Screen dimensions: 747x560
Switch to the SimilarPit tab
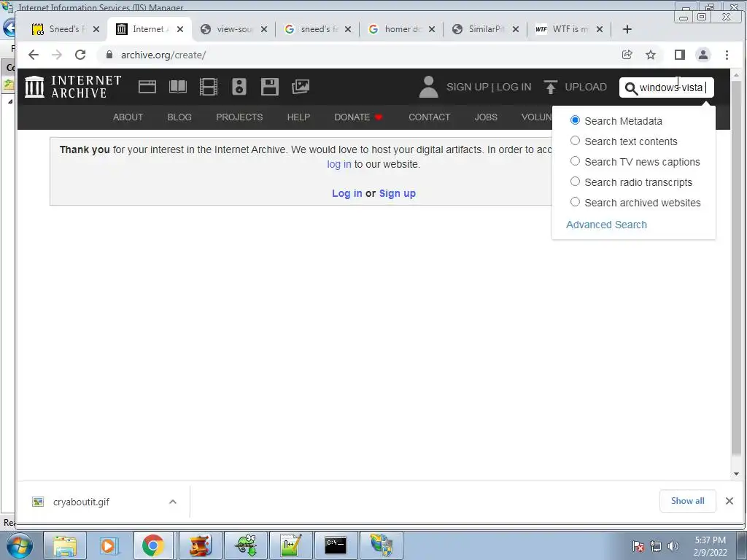[485, 29]
